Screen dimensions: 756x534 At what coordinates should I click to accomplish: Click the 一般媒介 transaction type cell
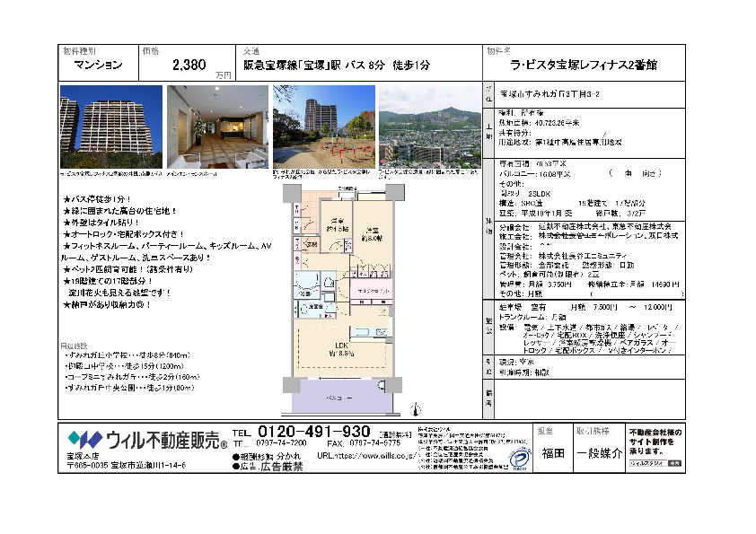tap(599, 454)
